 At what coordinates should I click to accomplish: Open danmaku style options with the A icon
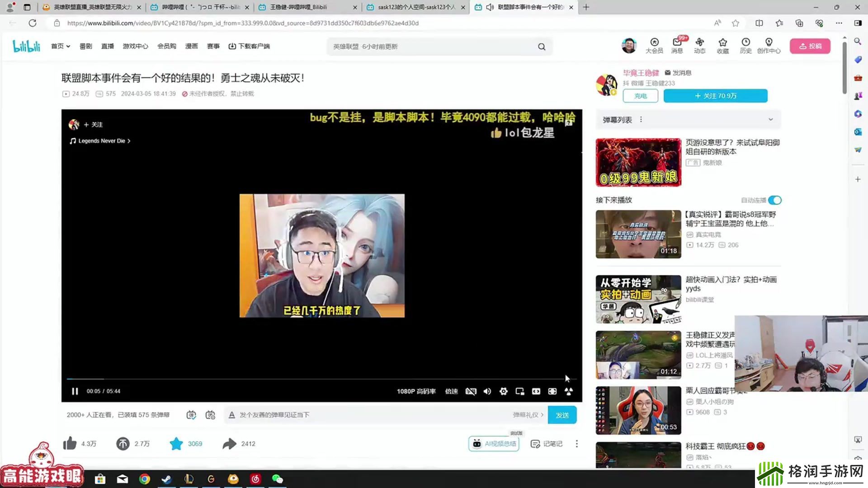232,414
